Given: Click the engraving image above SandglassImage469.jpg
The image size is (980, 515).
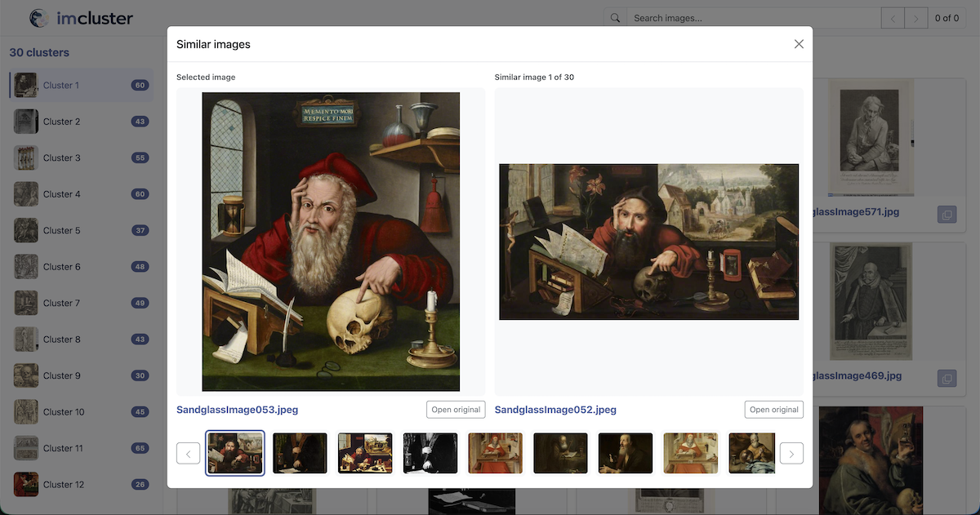Looking at the screenshot, I should pos(871,301).
